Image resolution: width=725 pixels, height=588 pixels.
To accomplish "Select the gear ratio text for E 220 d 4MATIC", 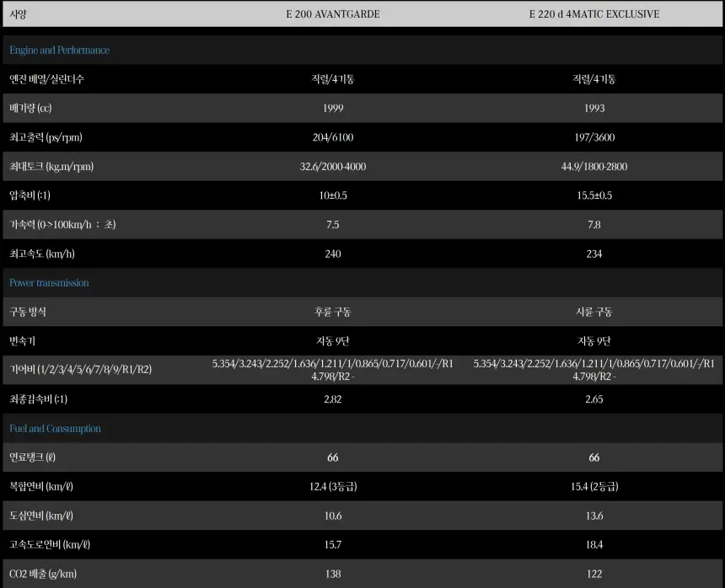I will [594, 370].
